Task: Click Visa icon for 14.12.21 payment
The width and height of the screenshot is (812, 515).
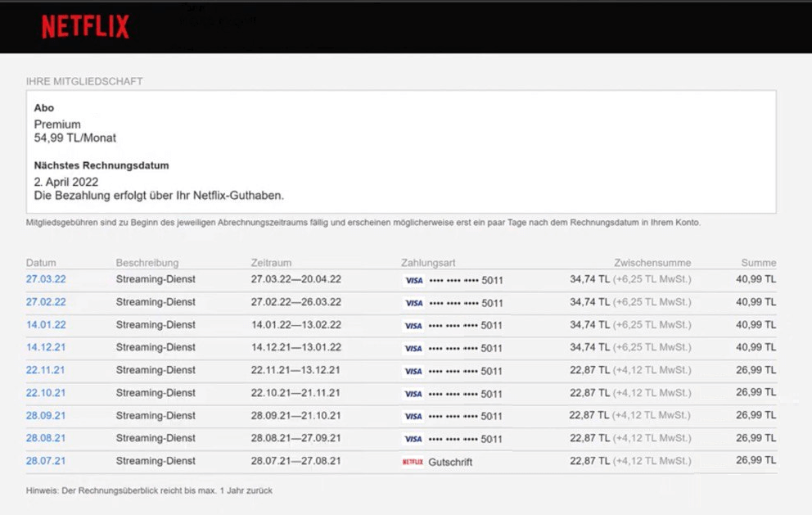Action: (x=413, y=349)
